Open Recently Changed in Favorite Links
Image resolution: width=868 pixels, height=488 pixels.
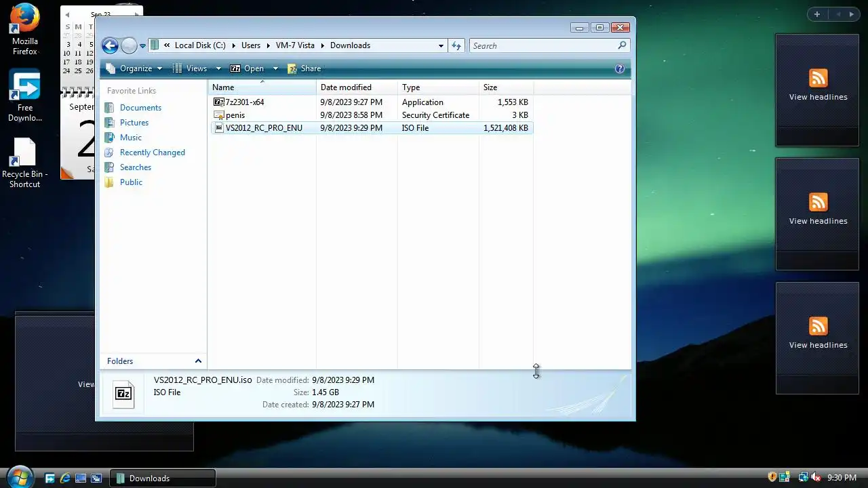point(153,152)
